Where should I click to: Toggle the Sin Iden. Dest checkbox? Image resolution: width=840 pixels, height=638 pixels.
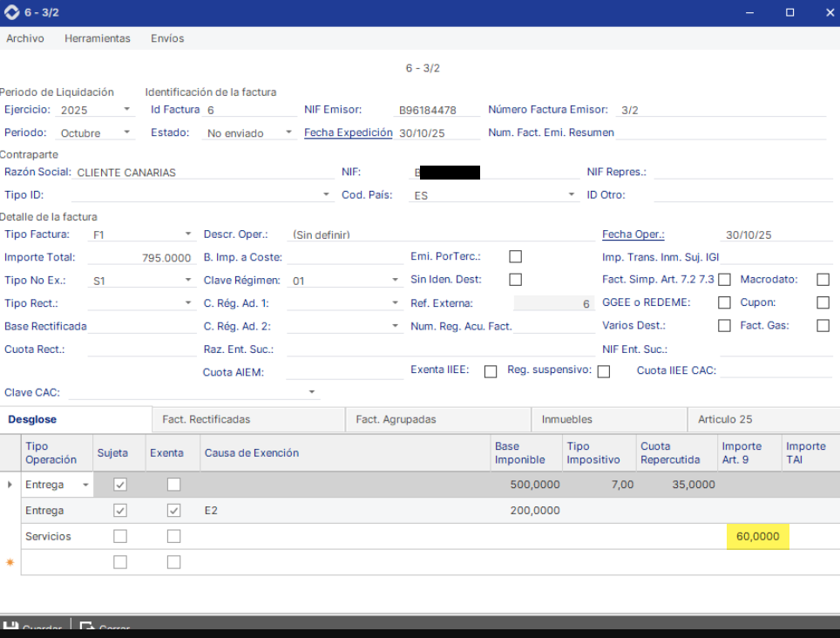[x=515, y=280]
